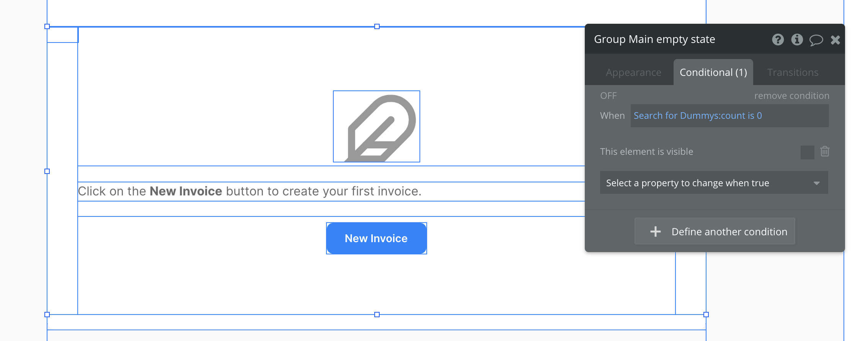The image size is (868, 341).
Task: Open the comment speech bubble icon
Action: click(x=816, y=40)
